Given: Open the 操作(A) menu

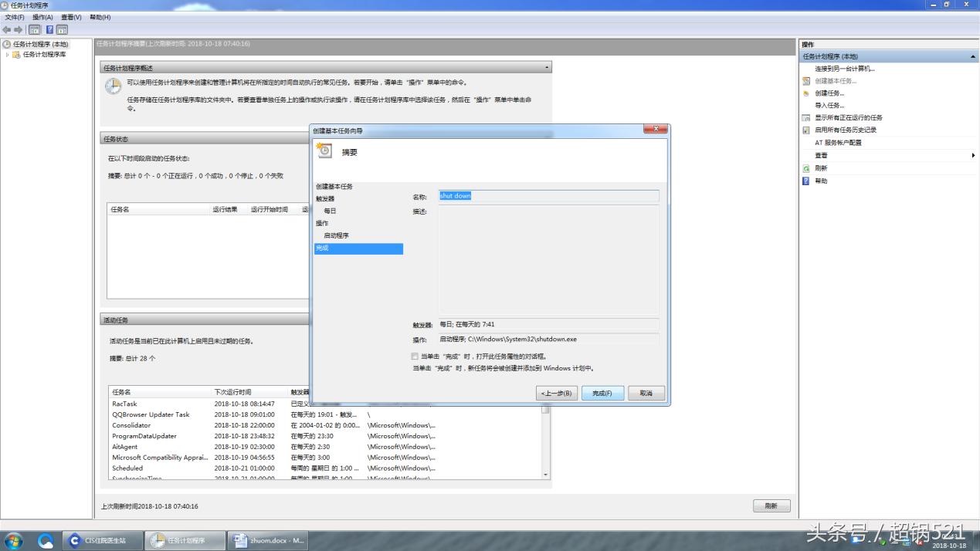Looking at the screenshot, I should click(42, 17).
